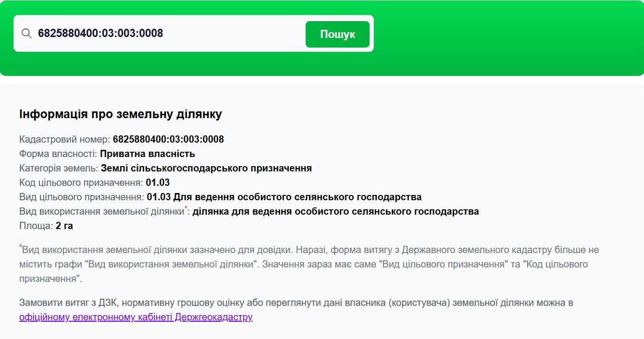
Task: Click the red asterisk after 'Вид використання земельної ділянки'
Action: (186, 209)
